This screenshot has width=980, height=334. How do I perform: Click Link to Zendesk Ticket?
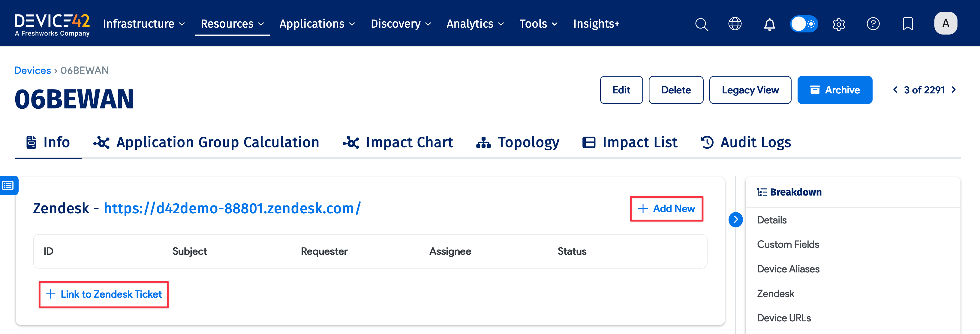point(104,294)
